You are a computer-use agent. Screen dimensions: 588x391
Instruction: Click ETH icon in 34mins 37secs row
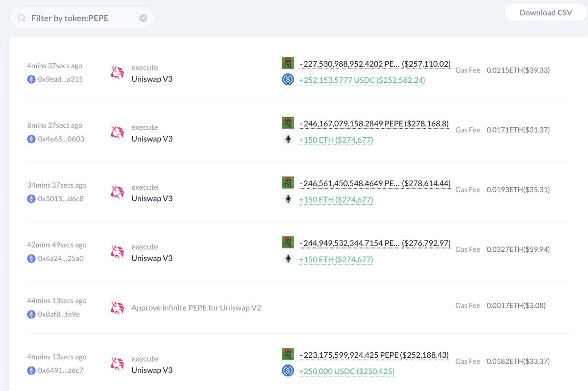click(288, 199)
